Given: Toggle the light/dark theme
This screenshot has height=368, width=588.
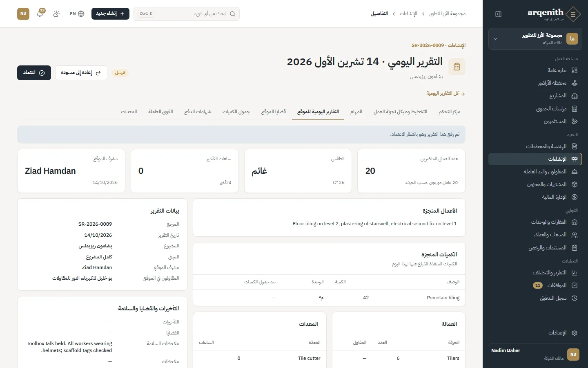Looking at the screenshot, I should coord(56,13).
